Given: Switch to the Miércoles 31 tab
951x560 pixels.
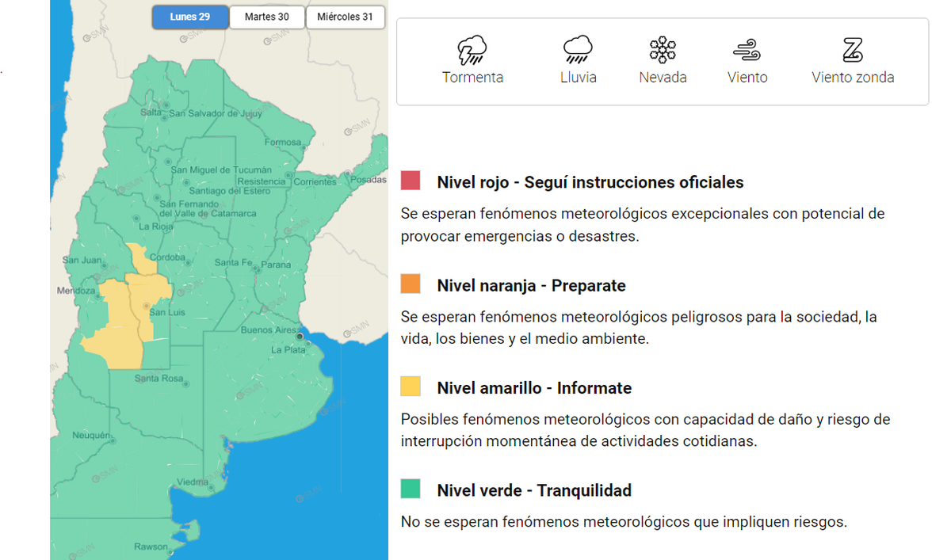Looking at the screenshot, I should click(x=345, y=17).
